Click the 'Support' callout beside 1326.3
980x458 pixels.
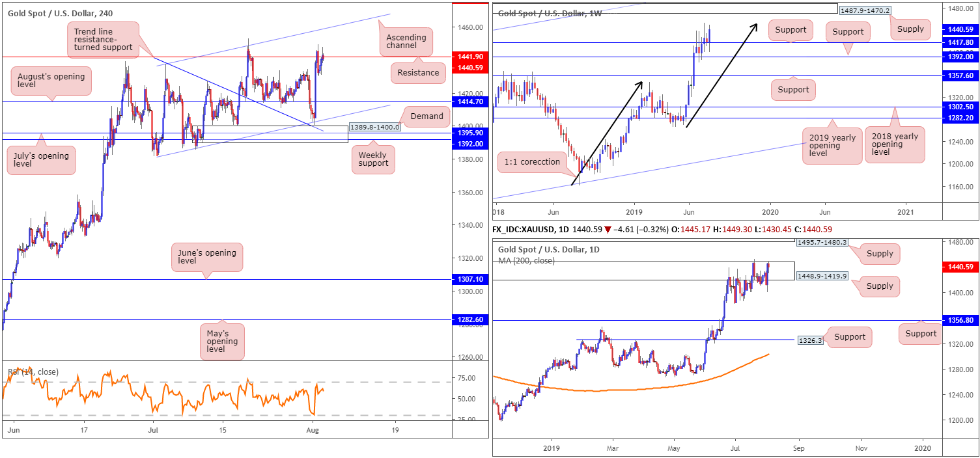pyautogui.click(x=850, y=336)
